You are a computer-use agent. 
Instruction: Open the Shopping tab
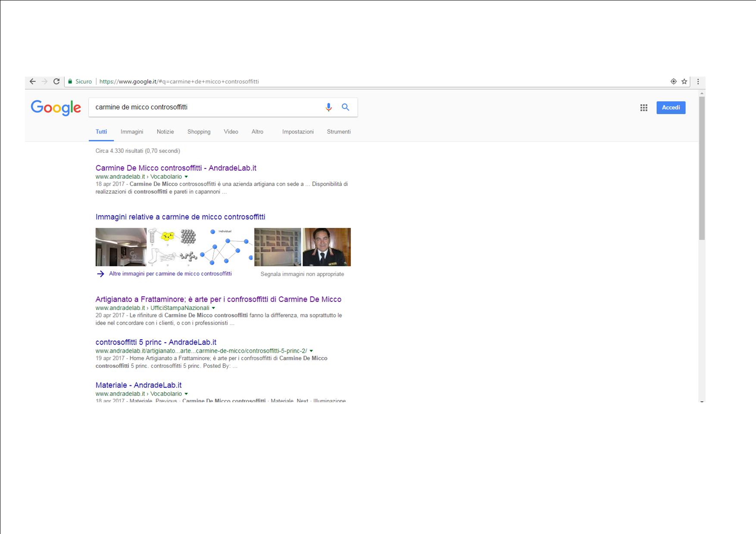coord(199,132)
